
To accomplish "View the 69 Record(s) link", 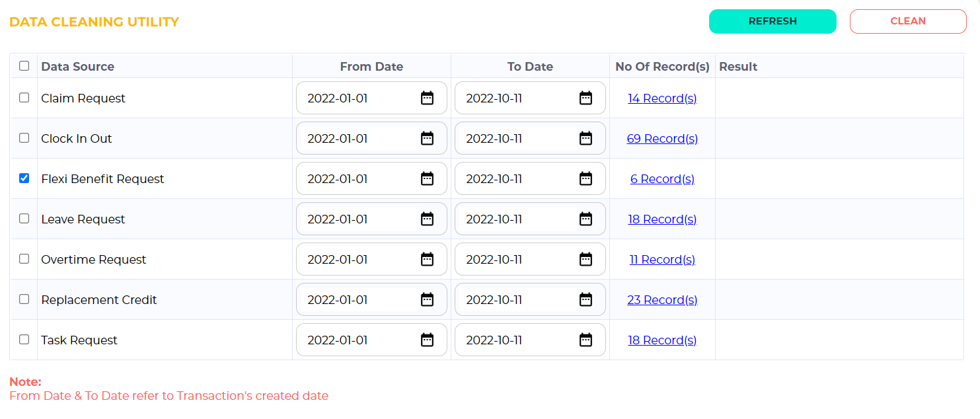I will coord(662,139).
